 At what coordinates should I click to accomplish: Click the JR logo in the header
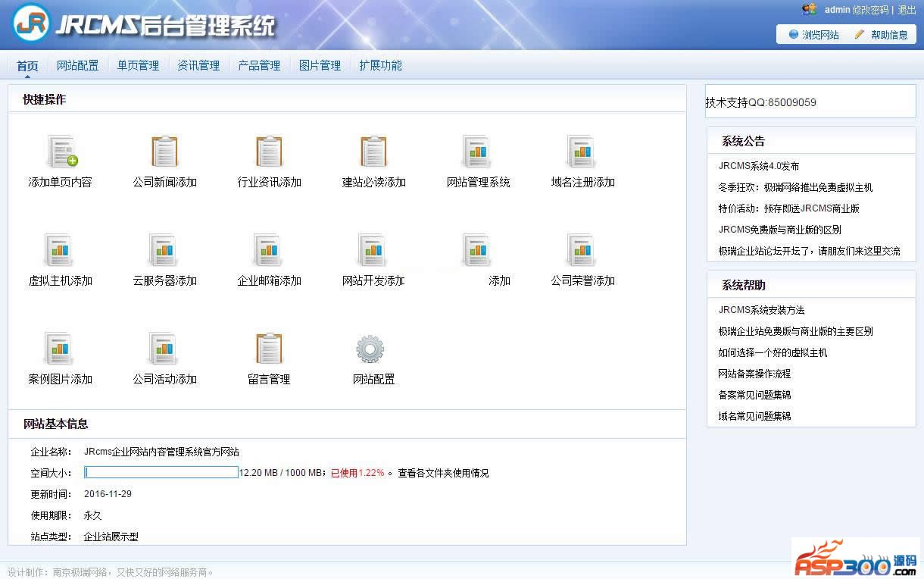click(x=30, y=23)
